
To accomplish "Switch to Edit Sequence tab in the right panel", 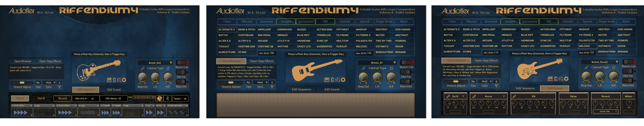I will 525,88.
